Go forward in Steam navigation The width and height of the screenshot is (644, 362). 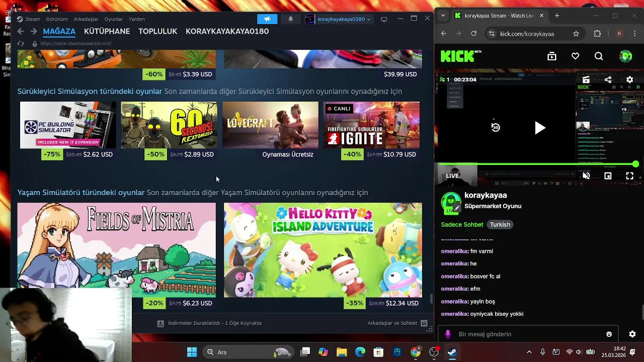(34, 31)
